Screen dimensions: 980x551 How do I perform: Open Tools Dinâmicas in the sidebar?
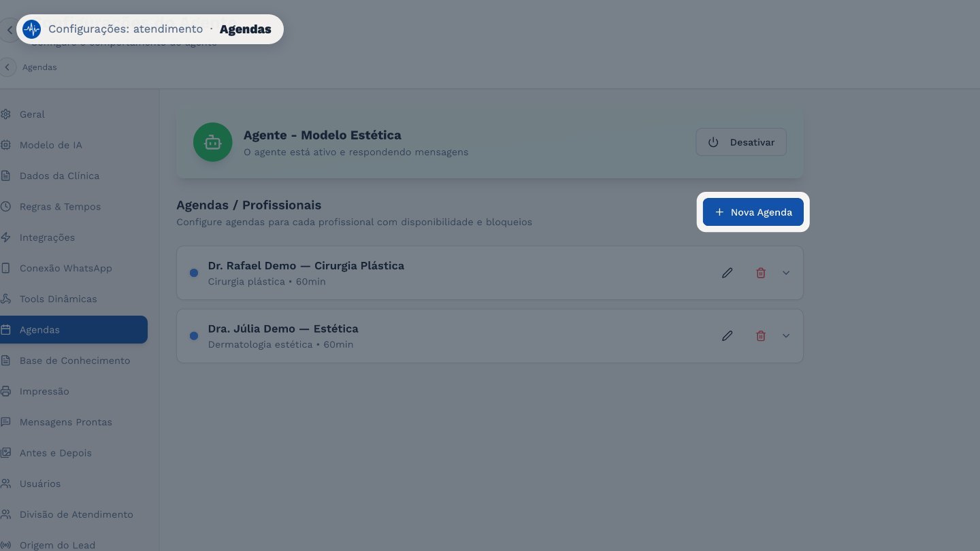click(x=73, y=299)
